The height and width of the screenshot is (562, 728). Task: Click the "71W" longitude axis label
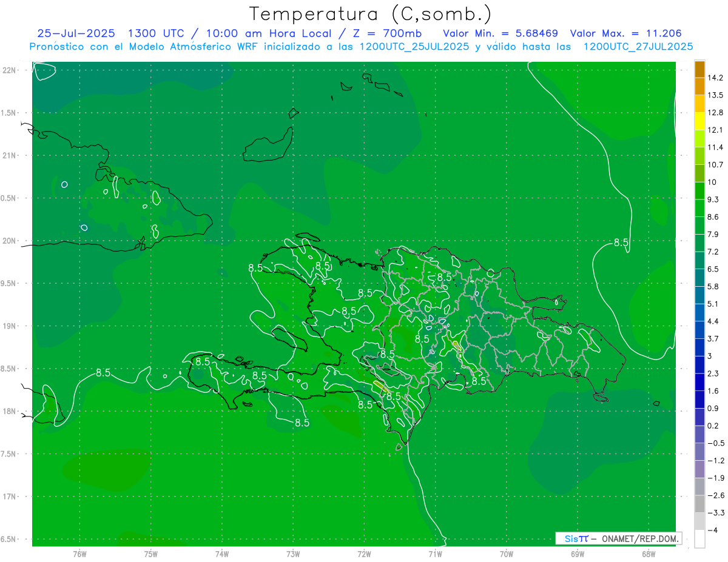[x=435, y=554]
